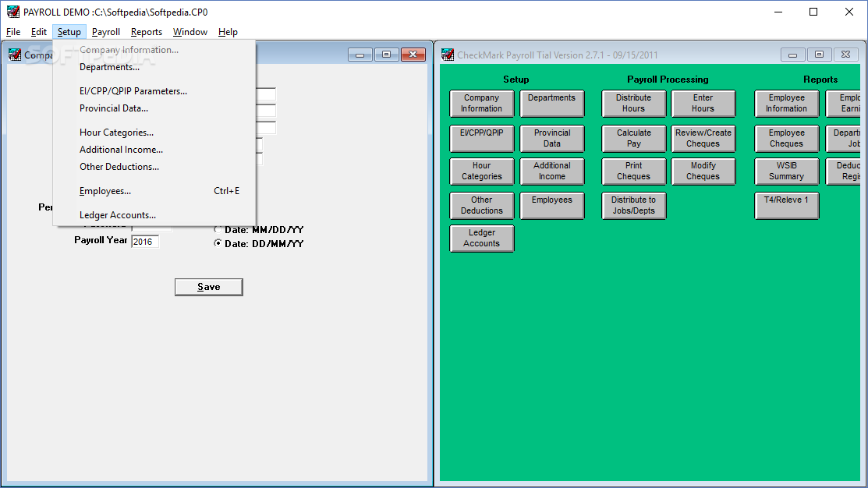Click the Company window title icon
Image resolution: width=868 pixels, height=488 pixels.
(x=15, y=55)
